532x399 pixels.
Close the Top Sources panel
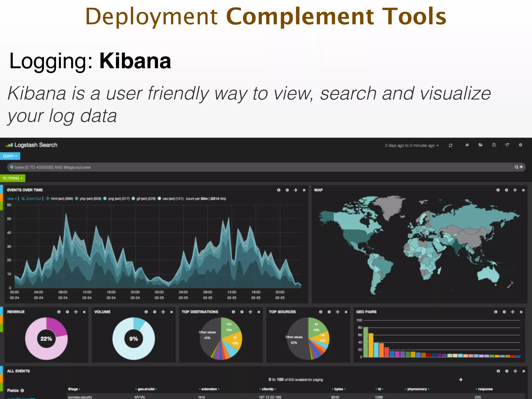(346, 312)
